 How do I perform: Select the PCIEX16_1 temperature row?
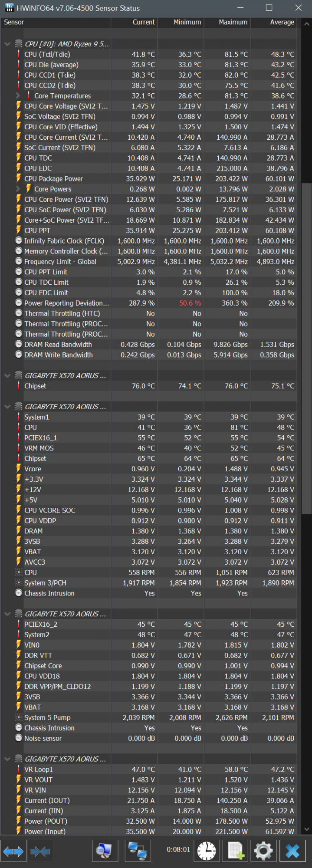[148, 438]
